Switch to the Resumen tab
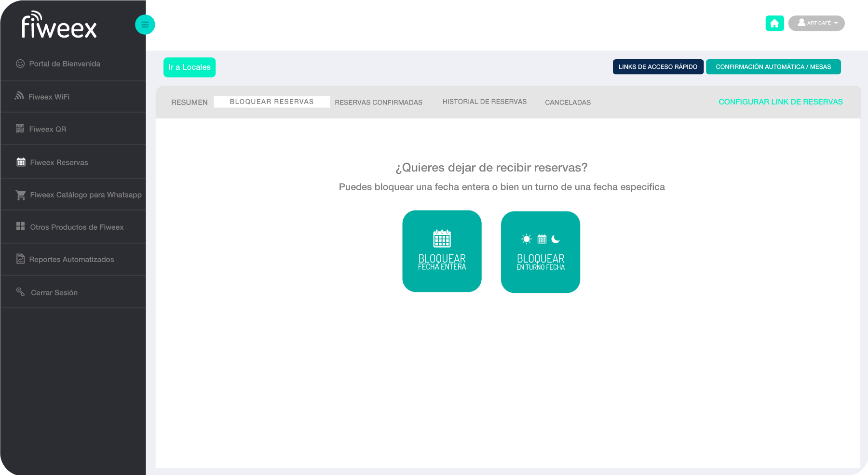 189,102
